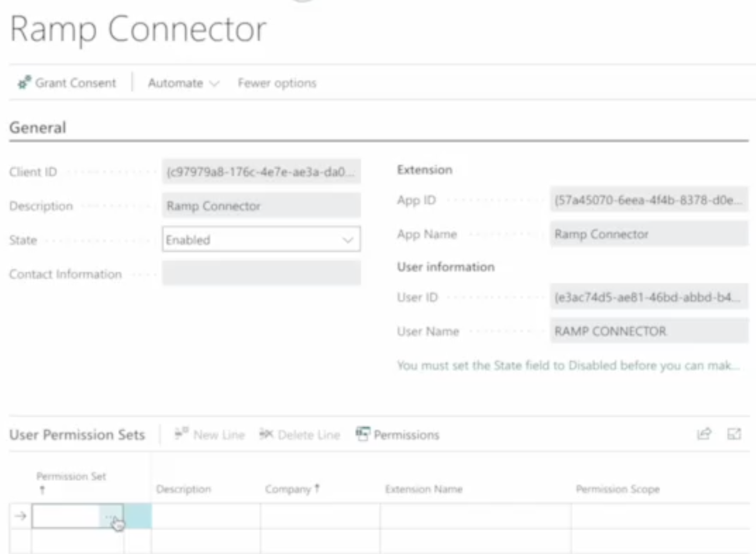
Task: Open the Automate menu
Action: pos(184,83)
